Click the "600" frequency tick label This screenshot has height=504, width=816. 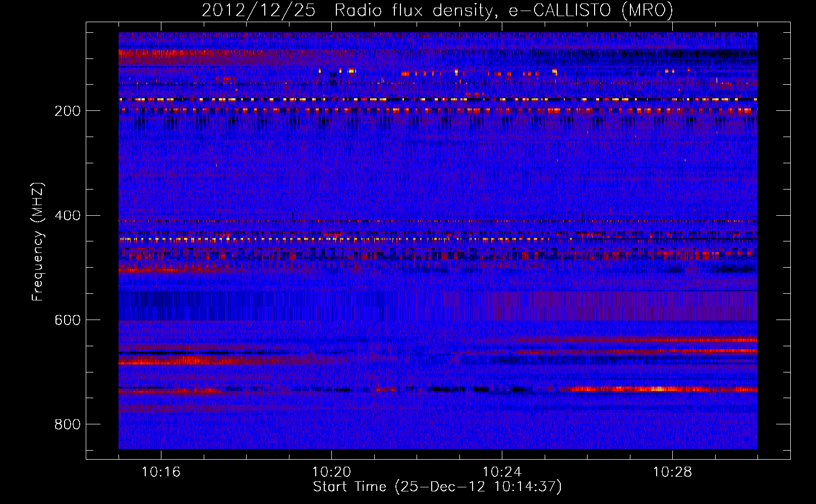click(x=68, y=320)
